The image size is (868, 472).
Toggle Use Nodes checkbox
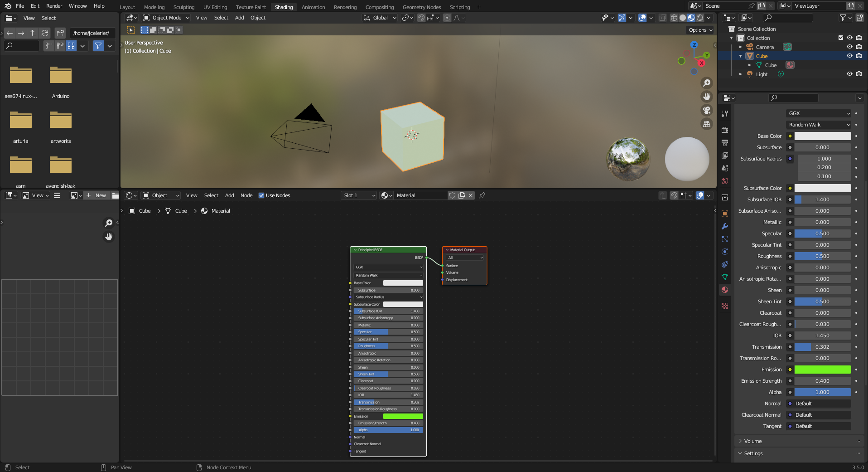[x=261, y=195]
